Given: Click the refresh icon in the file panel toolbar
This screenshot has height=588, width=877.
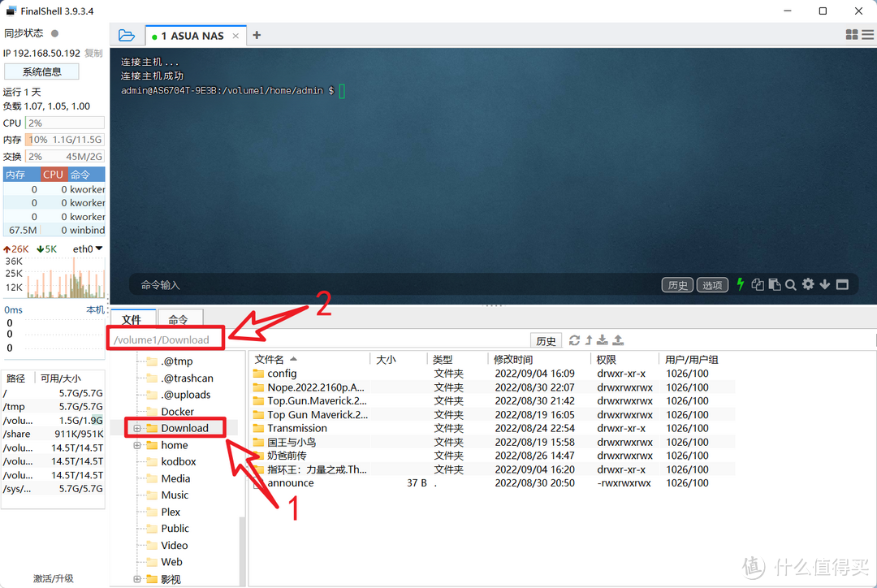Looking at the screenshot, I should tap(574, 339).
